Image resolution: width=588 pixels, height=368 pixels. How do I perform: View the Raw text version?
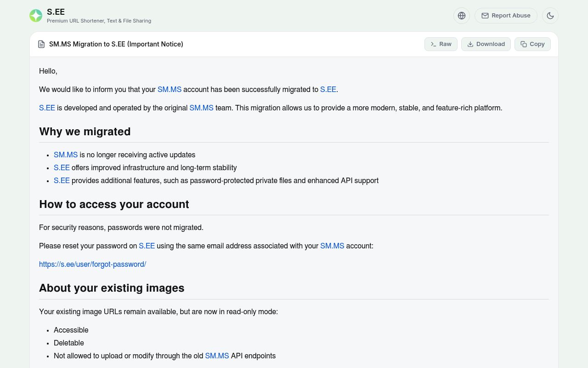[441, 44]
